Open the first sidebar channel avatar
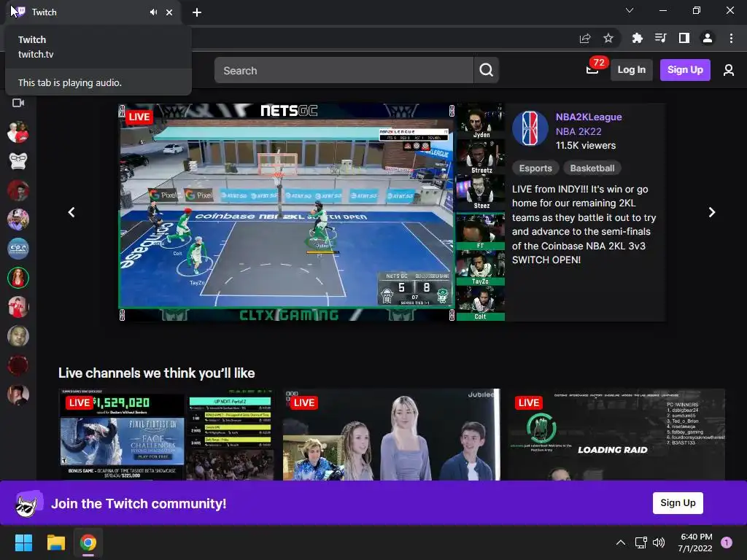The height and width of the screenshot is (560, 747). [x=18, y=132]
